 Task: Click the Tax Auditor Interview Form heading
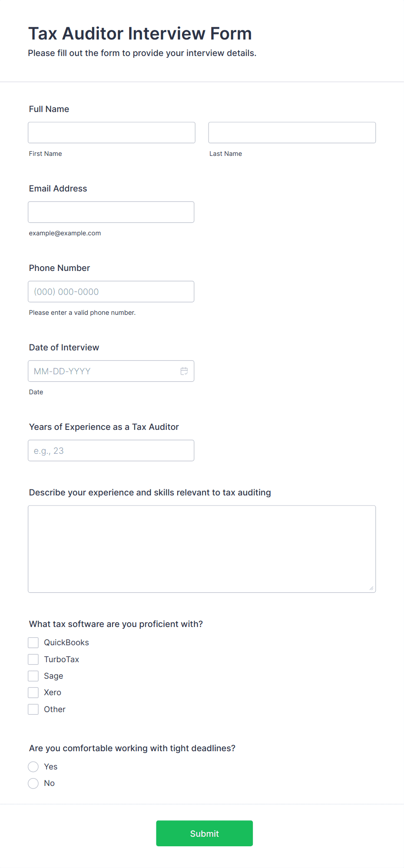tap(140, 34)
